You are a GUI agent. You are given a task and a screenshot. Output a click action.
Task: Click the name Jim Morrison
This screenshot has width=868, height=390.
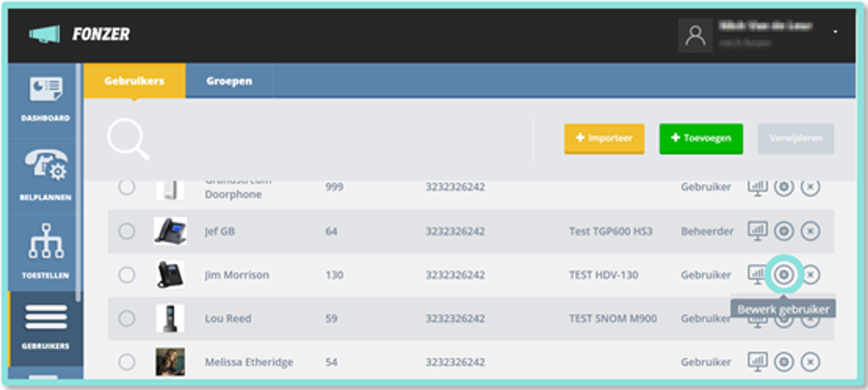coord(237,275)
